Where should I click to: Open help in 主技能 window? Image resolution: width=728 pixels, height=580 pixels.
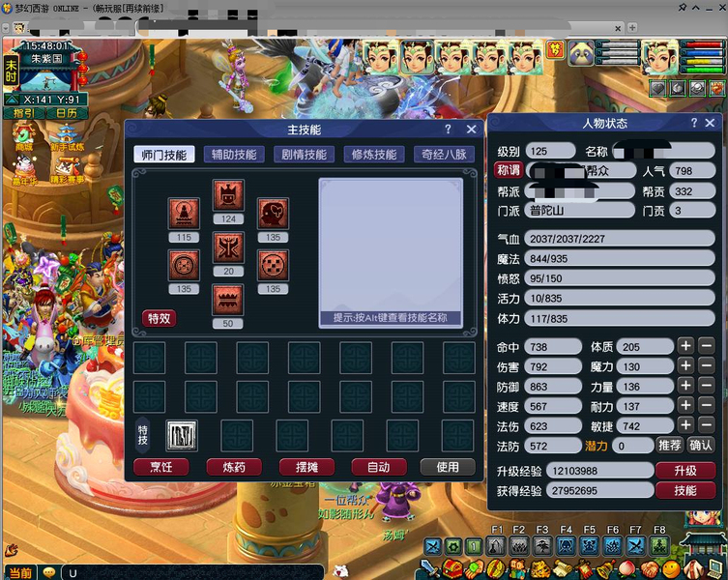pyautogui.click(x=448, y=130)
